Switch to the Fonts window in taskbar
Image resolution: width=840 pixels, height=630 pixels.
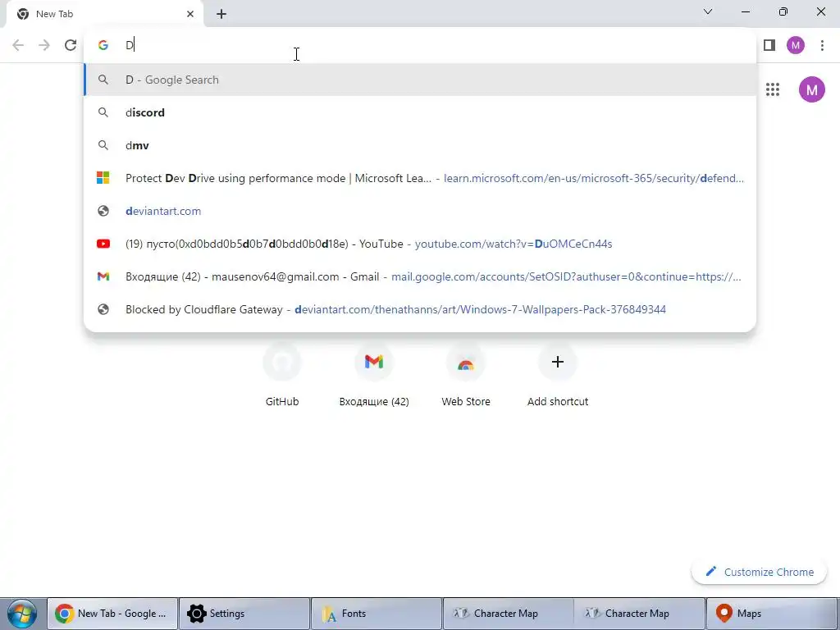click(376, 614)
